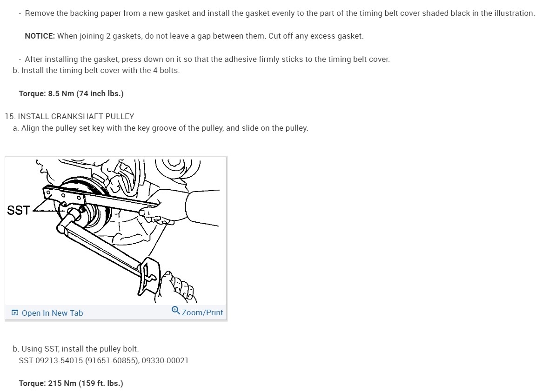543x392 pixels.
Task: Click the 15. INSTALL CRANKSHAFT PULLEY heading
Action: click(70, 116)
